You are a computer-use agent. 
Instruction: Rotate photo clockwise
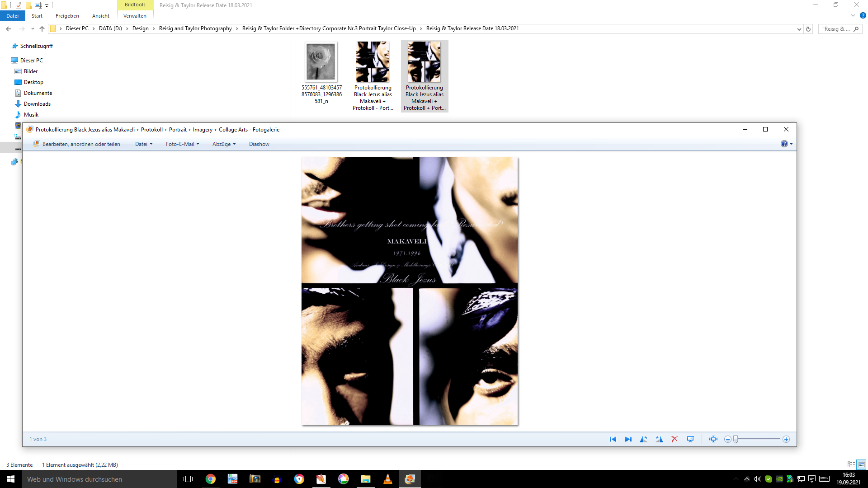[x=659, y=439]
